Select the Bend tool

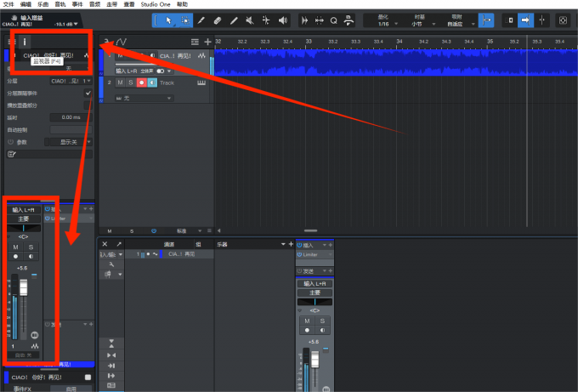click(266, 20)
